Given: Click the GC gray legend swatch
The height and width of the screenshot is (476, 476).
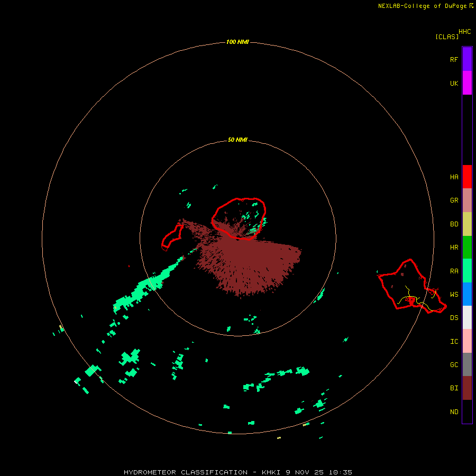Looking at the screenshot, I should coord(467,364).
